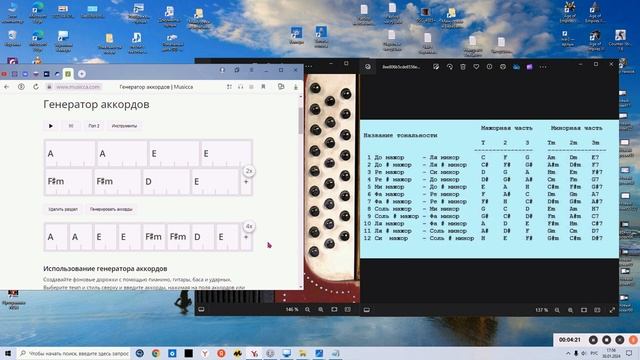Switch to the active Musicca browser tab
Viewport: 640px width, 360px height.
68,74
